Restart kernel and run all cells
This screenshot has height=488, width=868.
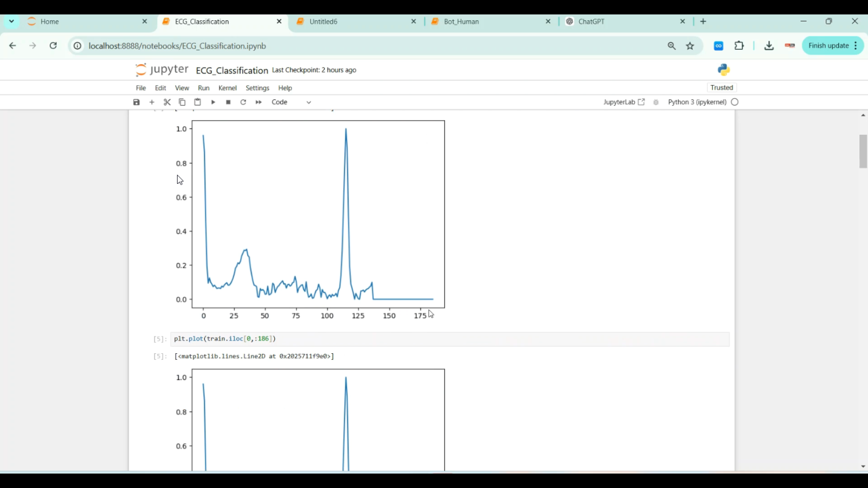[259, 102]
